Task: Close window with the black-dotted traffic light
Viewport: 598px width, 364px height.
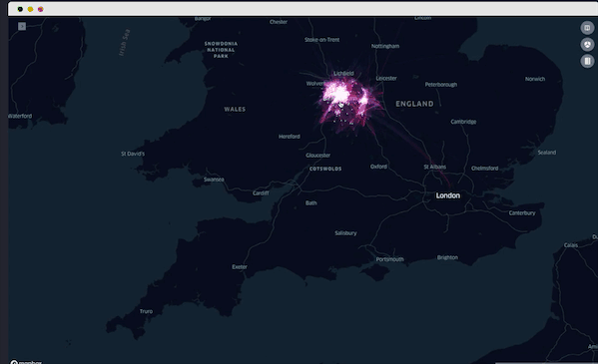Action: tap(20, 9)
